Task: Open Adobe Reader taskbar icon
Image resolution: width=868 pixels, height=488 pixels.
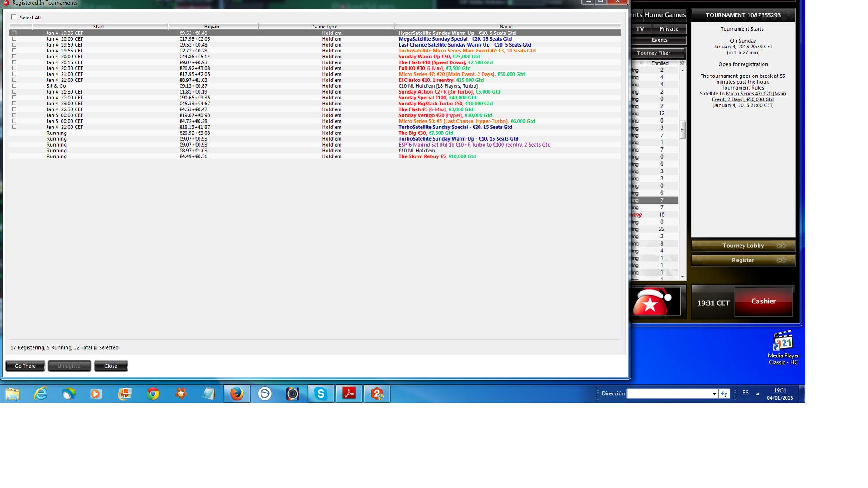Action: point(349,394)
